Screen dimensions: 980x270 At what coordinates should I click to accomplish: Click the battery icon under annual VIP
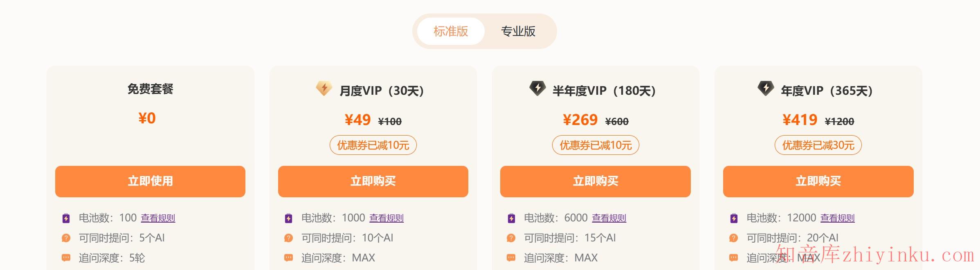pos(734,218)
